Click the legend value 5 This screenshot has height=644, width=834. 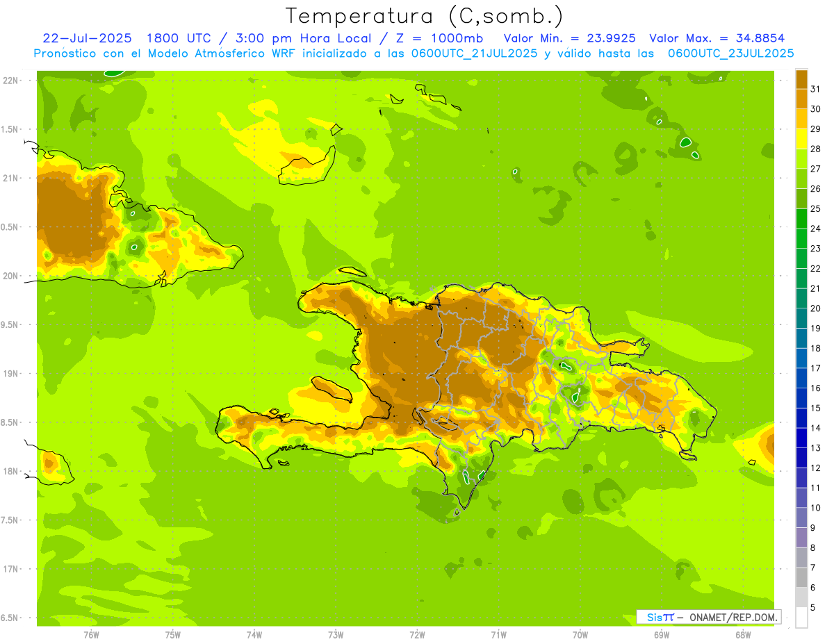tap(813, 607)
